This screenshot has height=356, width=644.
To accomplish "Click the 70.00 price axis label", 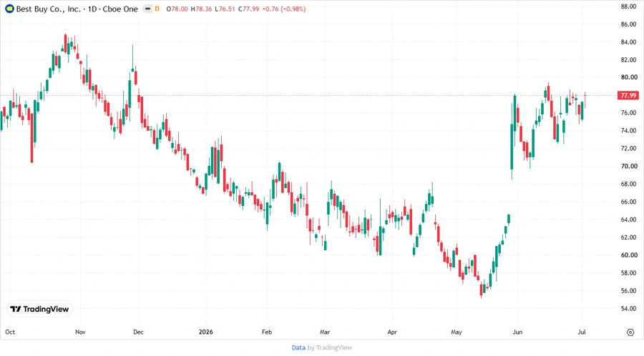I will point(629,166).
